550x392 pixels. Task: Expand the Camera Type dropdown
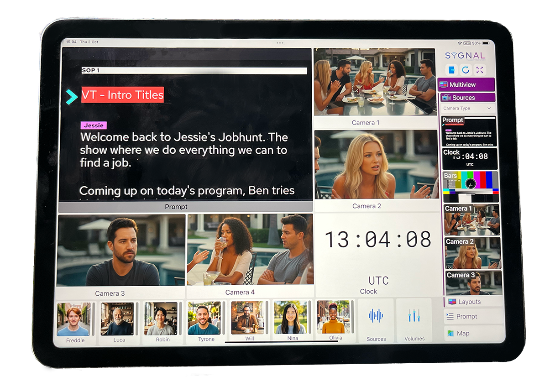point(467,108)
